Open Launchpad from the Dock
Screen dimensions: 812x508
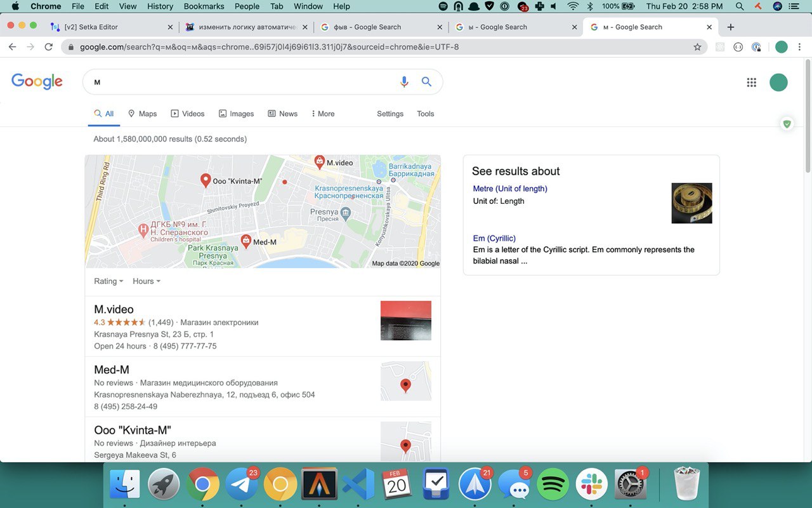(x=164, y=485)
